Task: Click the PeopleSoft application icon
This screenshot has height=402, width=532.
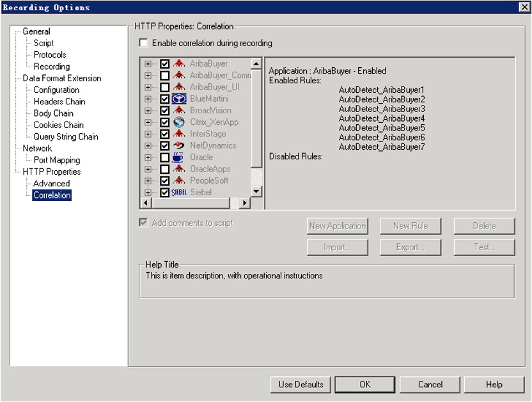Action: [x=179, y=181]
